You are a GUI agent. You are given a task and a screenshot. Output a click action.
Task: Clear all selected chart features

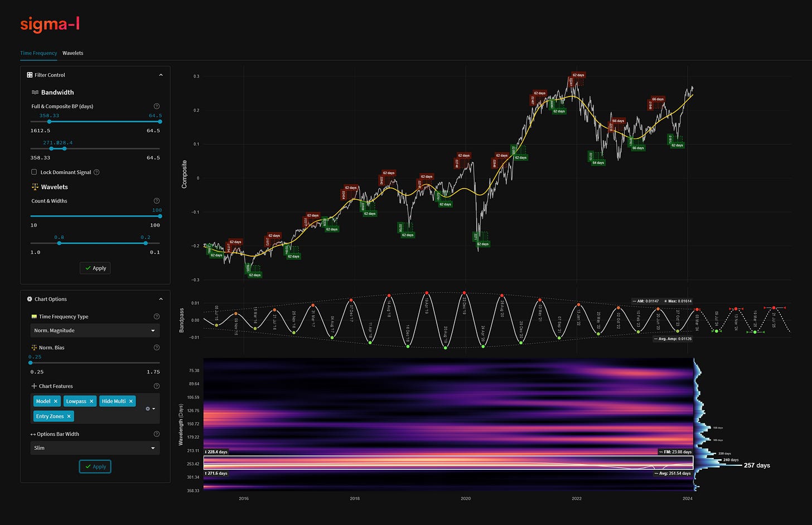pos(147,409)
